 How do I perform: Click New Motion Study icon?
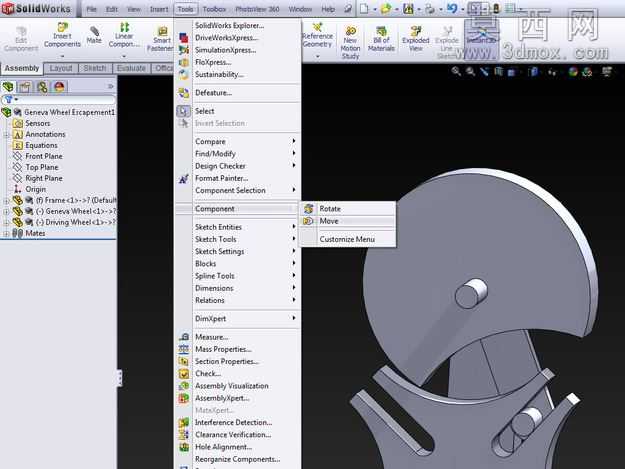coord(350,31)
